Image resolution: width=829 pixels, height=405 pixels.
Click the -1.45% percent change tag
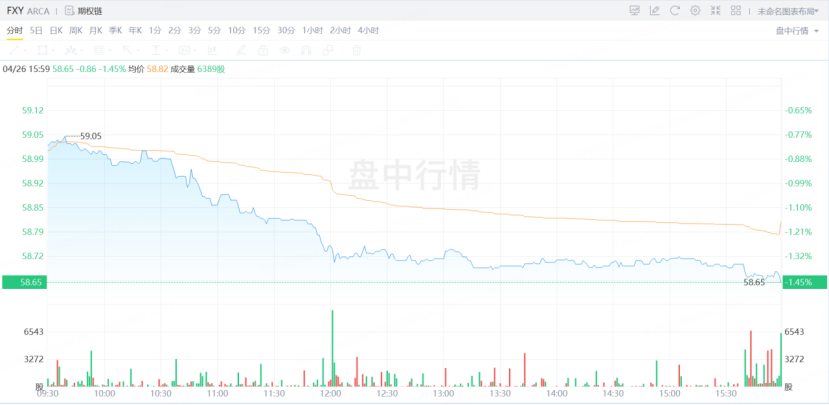click(805, 282)
